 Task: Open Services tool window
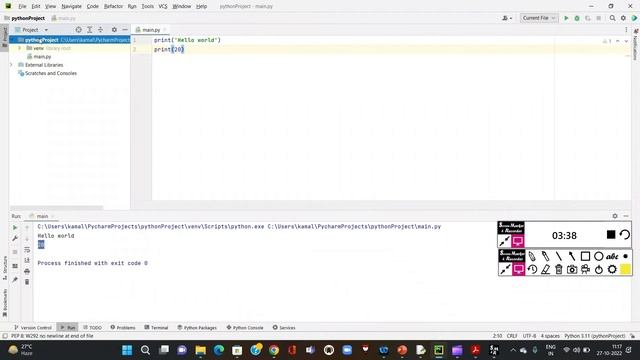click(284, 327)
